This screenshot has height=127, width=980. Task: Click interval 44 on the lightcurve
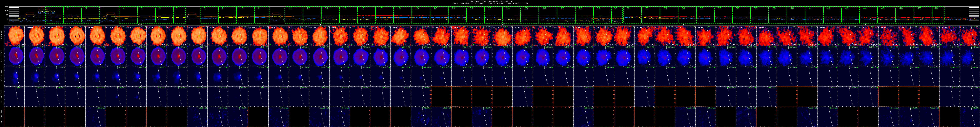869,15
